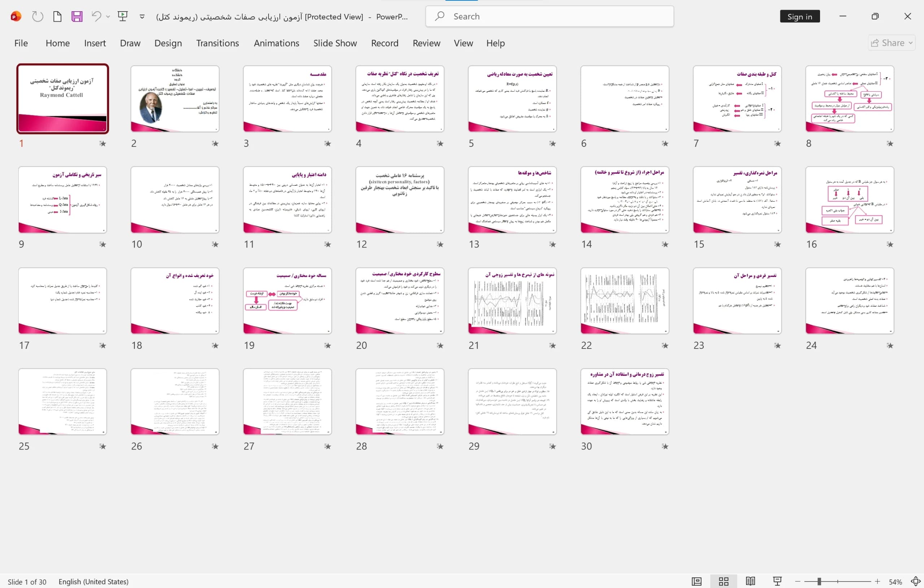The height and width of the screenshot is (588, 924).
Task: Switch to Normal view in status bar
Action: point(697,582)
